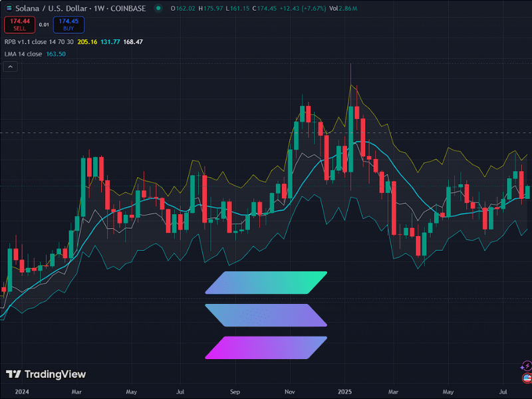Click the LMA value 163.50
The width and height of the screenshot is (532, 399).
56,55
